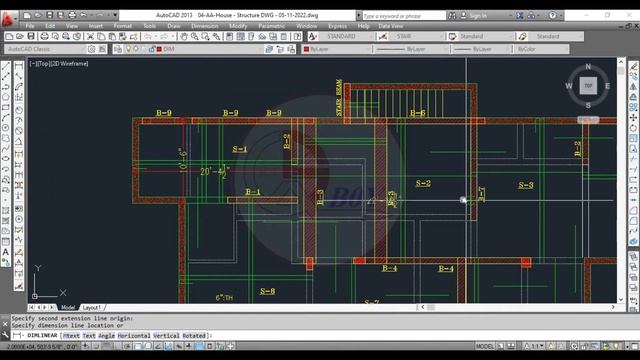The height and width of the screenshot is (360, 640).
Task: Select the Erase tool in Modify toolbar
Action: (x=633, y=66)
